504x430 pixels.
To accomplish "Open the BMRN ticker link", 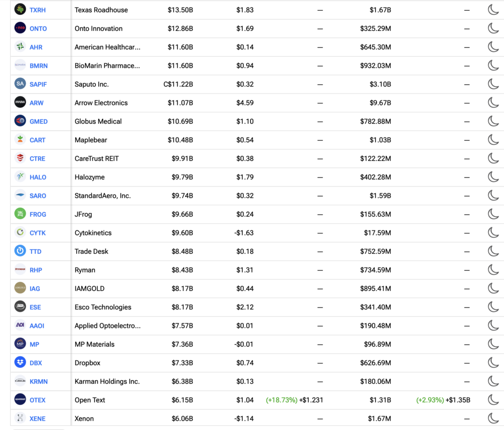I will (38, 66).
